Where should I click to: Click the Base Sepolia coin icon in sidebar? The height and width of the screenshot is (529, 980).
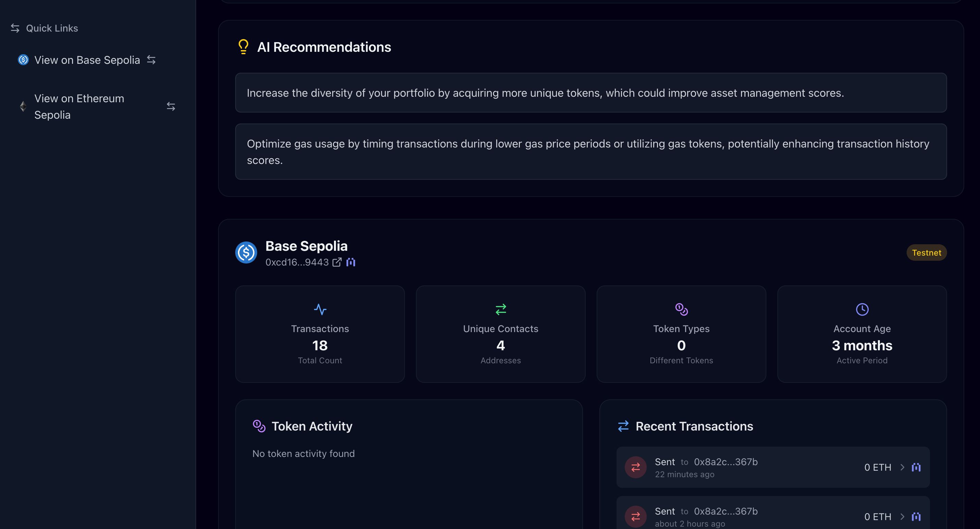coord(23,60)
